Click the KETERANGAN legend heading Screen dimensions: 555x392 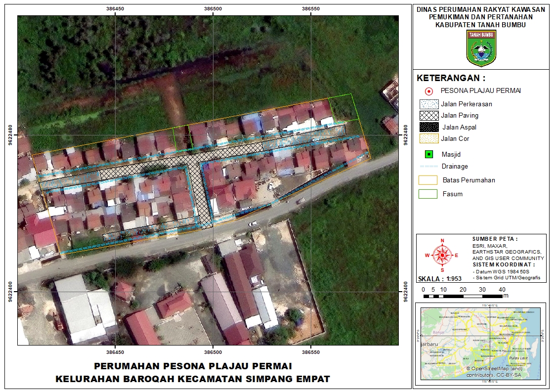click(x=451, y=78)
